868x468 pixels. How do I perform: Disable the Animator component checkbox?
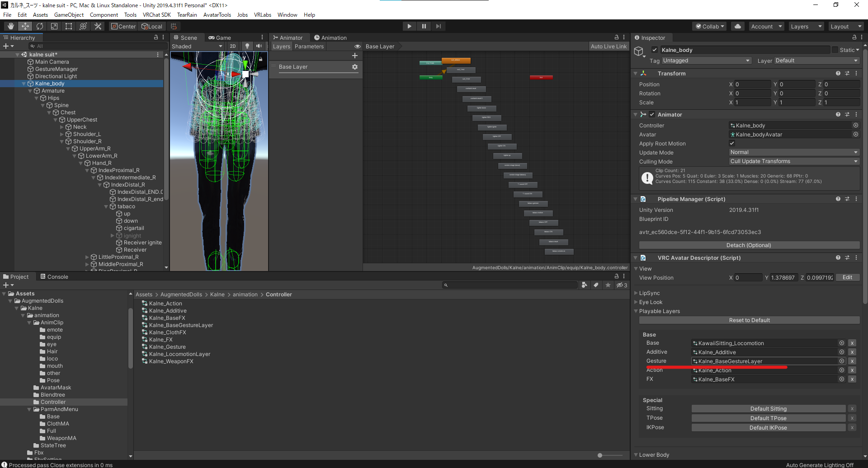coord(651,114)
